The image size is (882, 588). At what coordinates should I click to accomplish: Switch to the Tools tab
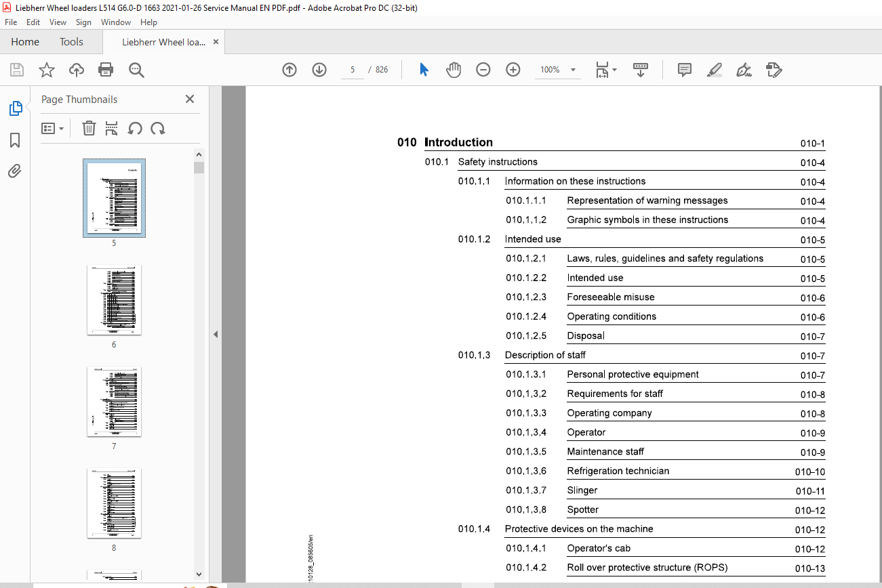point(71,42)
